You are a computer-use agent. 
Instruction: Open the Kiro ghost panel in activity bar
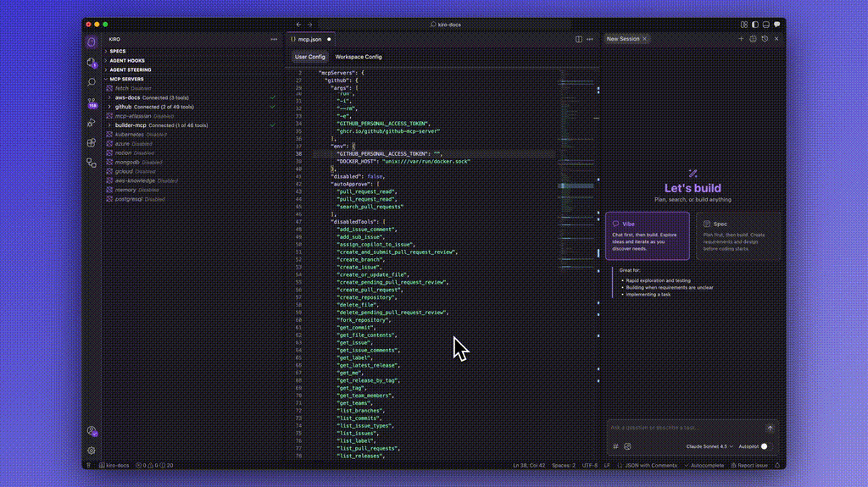click(92, 42)
